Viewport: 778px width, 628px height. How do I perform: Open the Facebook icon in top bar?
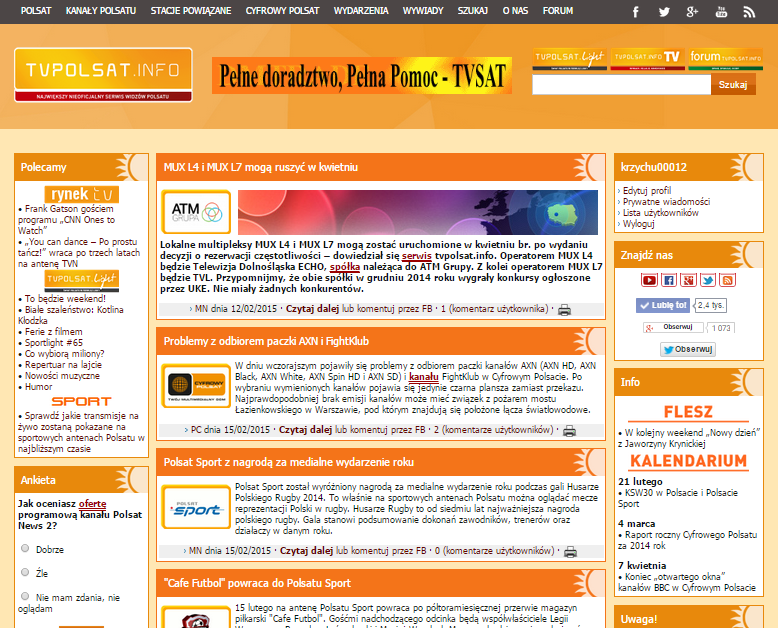[636, 12]
